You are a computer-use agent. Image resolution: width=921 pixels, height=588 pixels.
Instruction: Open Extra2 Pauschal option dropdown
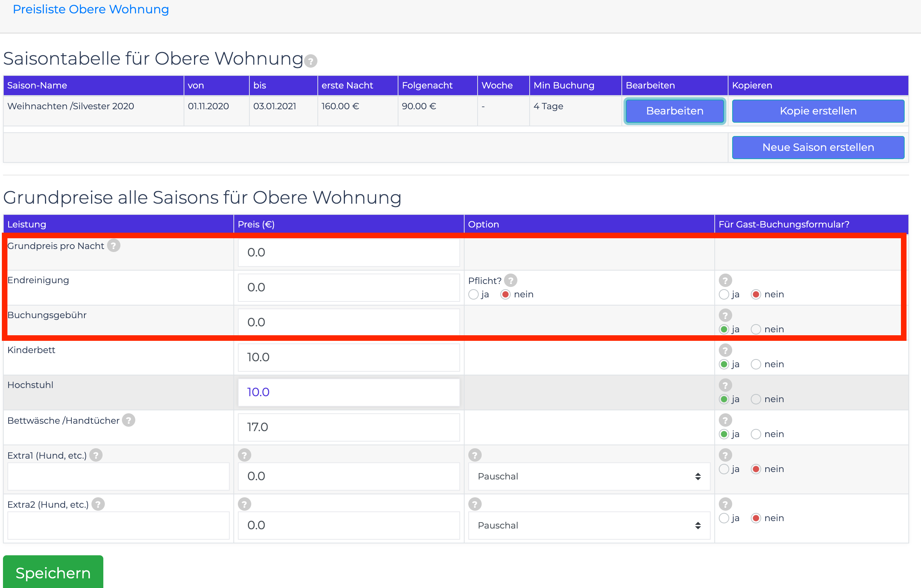pyautogui.click(x=589, y=526)
